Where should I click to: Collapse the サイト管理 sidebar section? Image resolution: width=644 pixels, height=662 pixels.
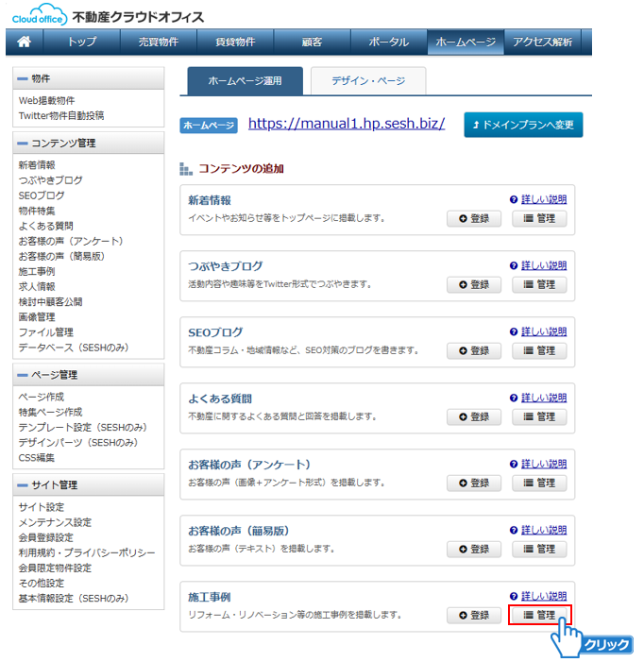pyautogui.click(x=23, y=485)
